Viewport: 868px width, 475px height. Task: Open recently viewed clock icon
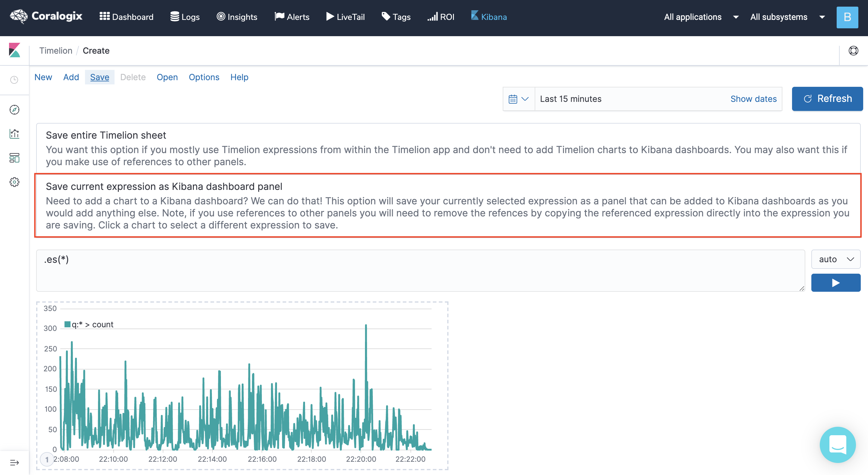[14, 80]
